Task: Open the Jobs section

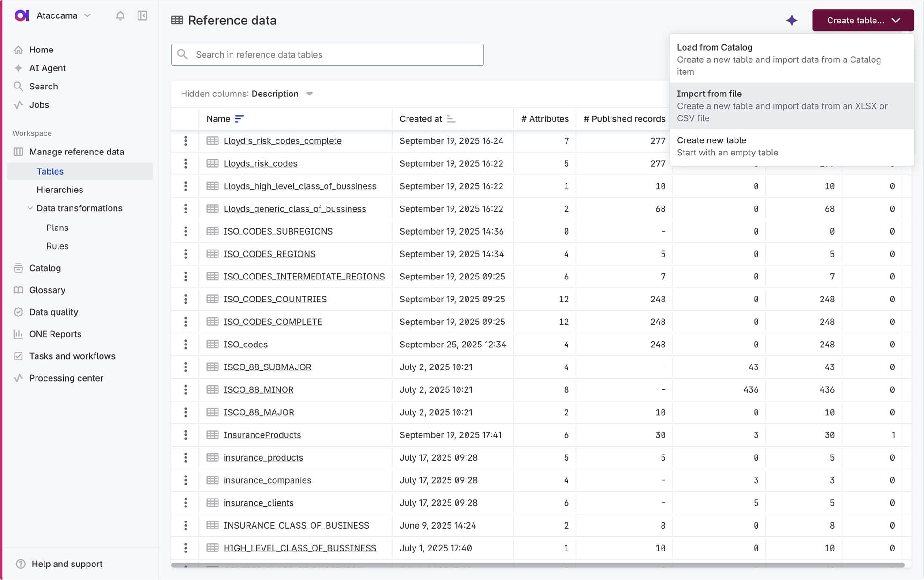Action: (39, 104)
